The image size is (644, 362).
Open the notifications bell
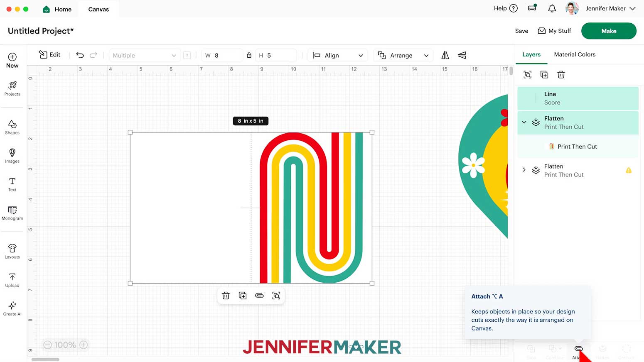(552, 8)
